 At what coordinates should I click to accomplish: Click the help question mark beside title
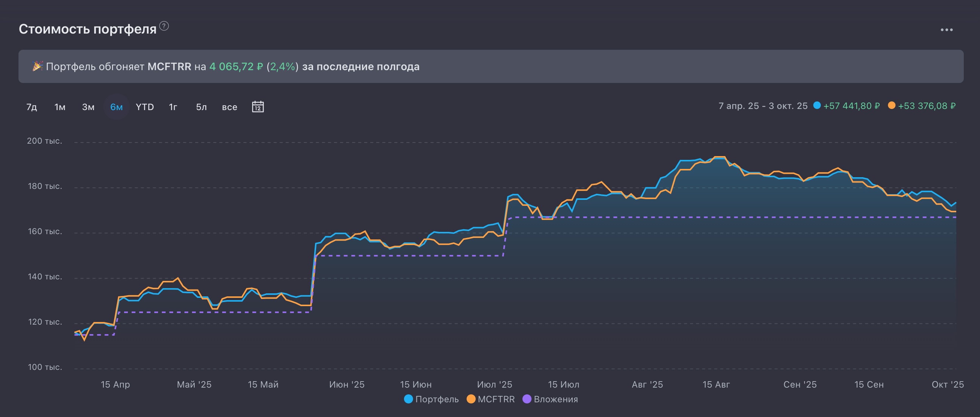tap(164, 26)
